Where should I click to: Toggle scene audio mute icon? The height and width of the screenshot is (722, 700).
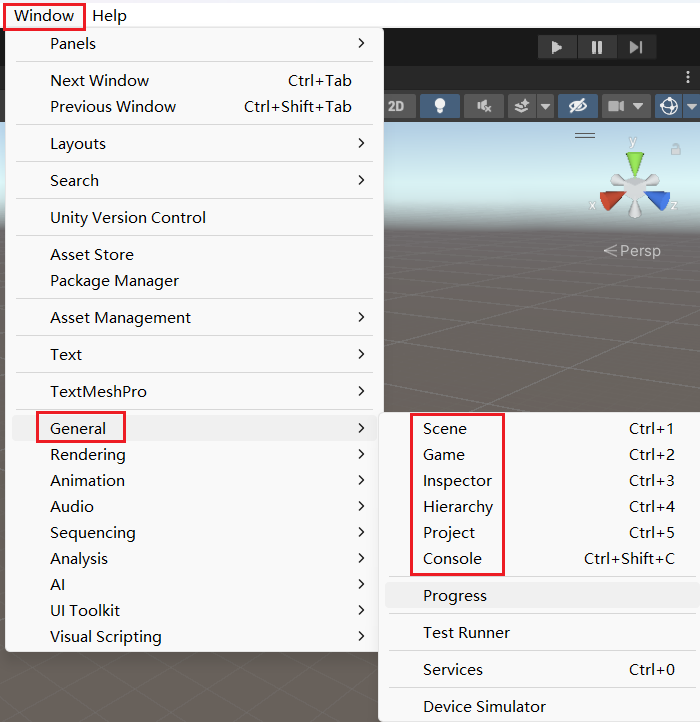coord(484,106)
